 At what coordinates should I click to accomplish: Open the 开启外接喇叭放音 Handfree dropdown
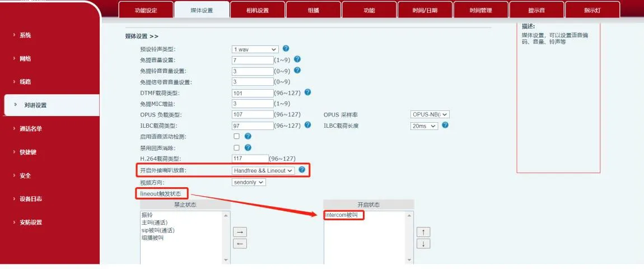(263, 170)
